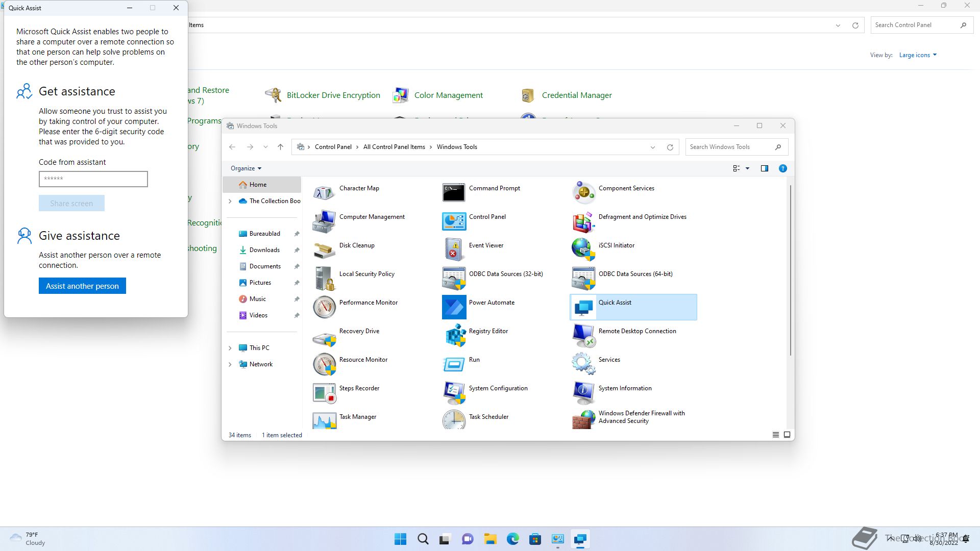Click the Code from assistant input field
This screenshot has height=551, width=980.
(x=93, y=179)
